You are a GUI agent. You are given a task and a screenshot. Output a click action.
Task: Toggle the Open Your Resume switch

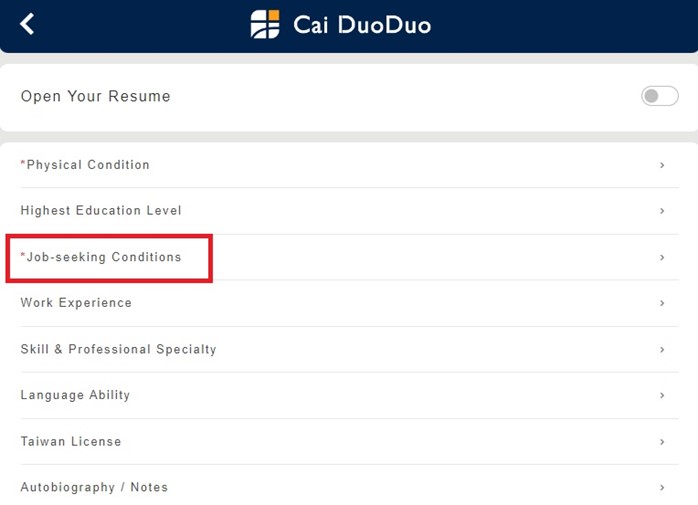659,96
